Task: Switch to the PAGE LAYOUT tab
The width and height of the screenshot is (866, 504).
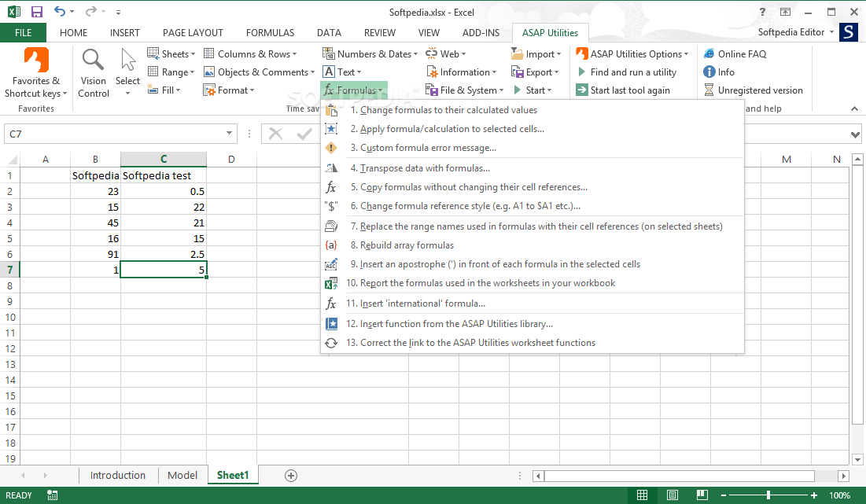Action: point(193,32)
